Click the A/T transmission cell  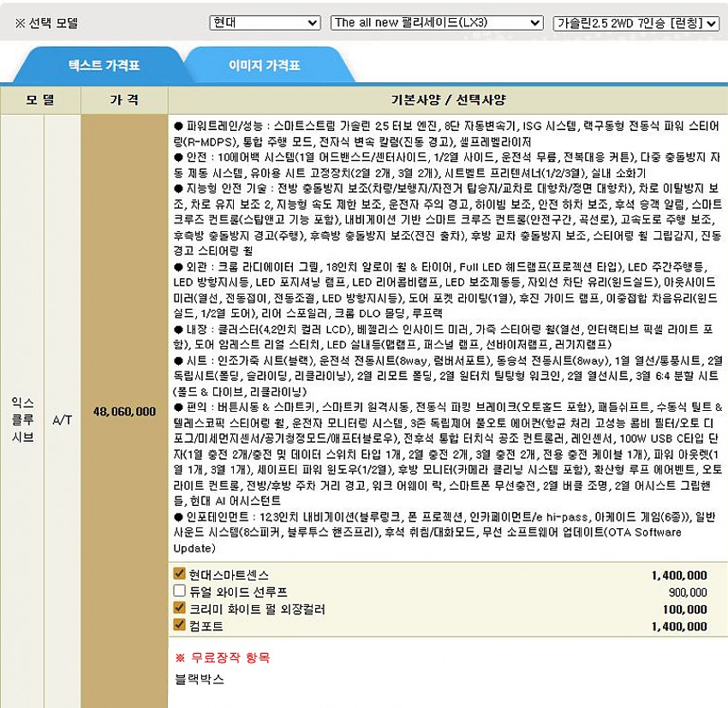[63, 411]
